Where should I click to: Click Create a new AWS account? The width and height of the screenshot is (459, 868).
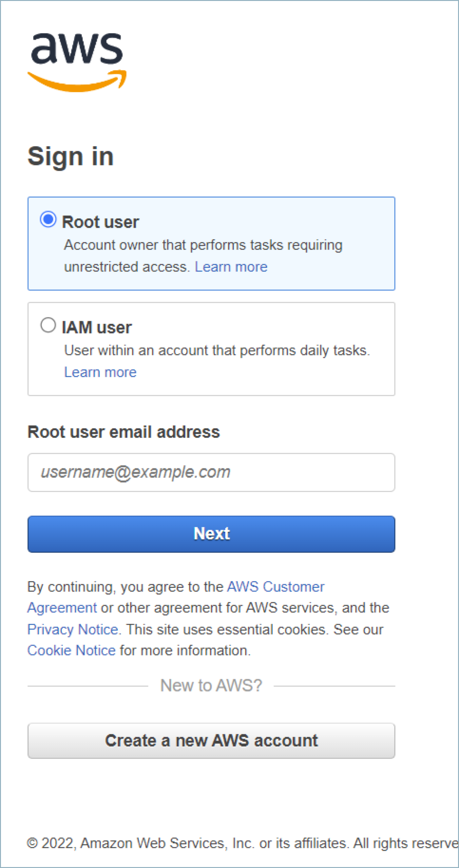pyautogui.click(x=211, y=741)
